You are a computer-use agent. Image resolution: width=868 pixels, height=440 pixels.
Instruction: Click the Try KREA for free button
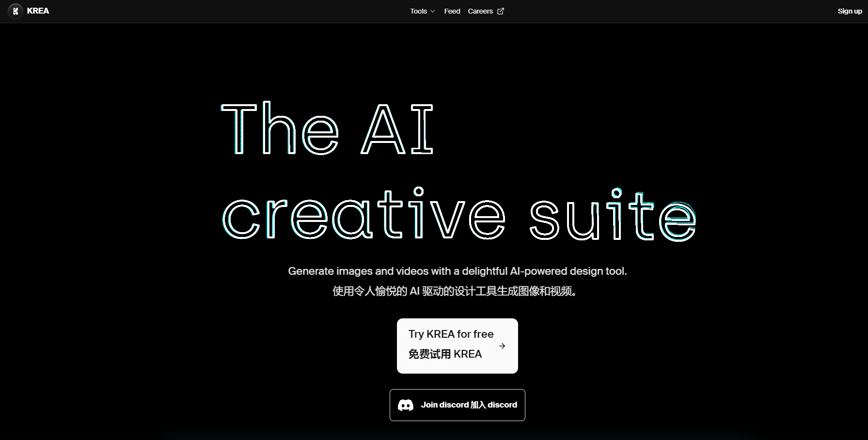(457, 346)
